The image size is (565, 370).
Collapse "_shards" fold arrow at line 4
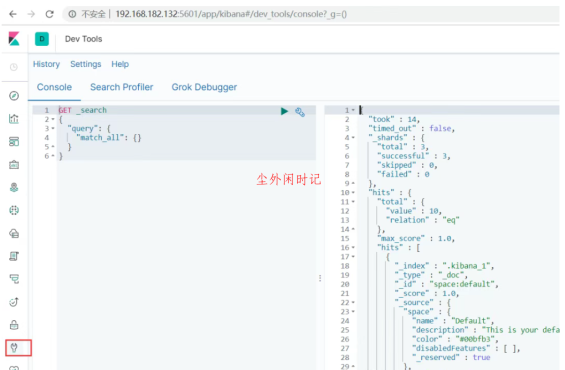pos(353,138)
